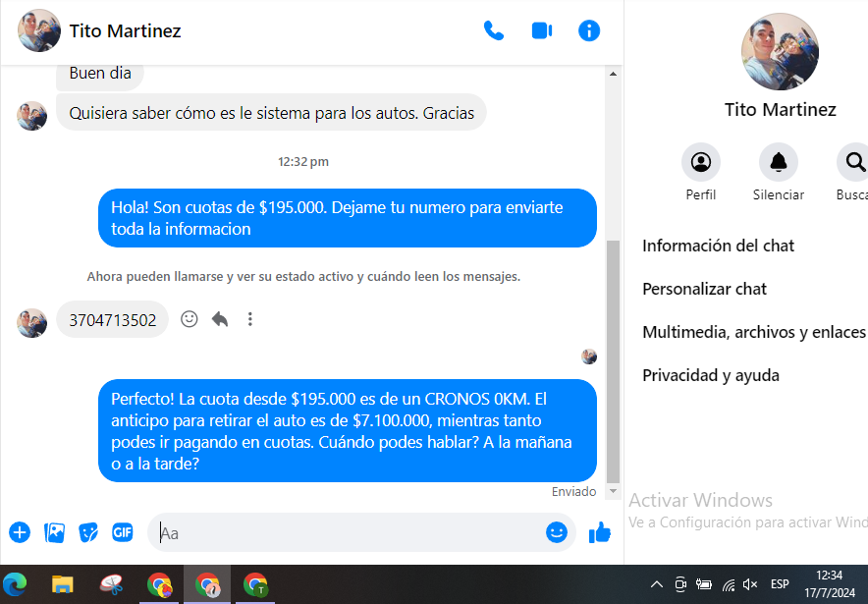This screenshot has height=604, width=868.
Task: Click the header avatar of Tito Martinez
Action: [38, 30]
